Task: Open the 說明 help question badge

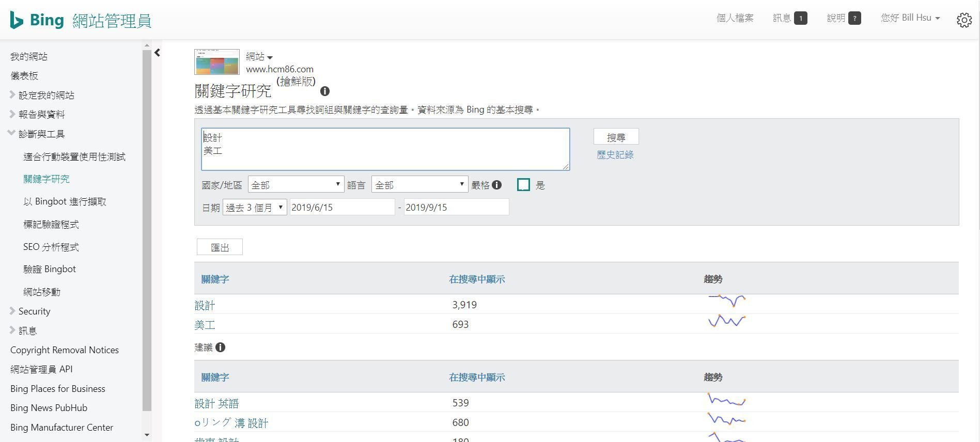Action: point(854,19)
